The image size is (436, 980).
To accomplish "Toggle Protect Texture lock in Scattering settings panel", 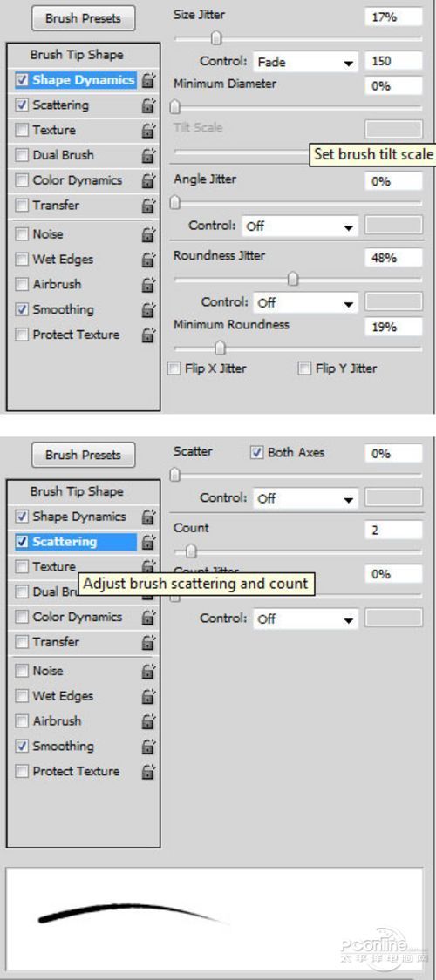I will 148,771.
